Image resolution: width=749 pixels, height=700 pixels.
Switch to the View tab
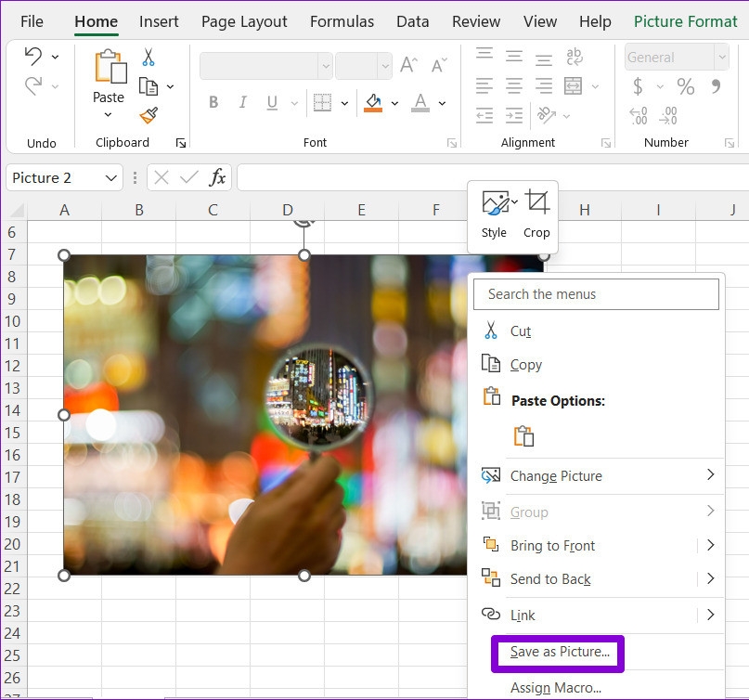tap(540, 21)
